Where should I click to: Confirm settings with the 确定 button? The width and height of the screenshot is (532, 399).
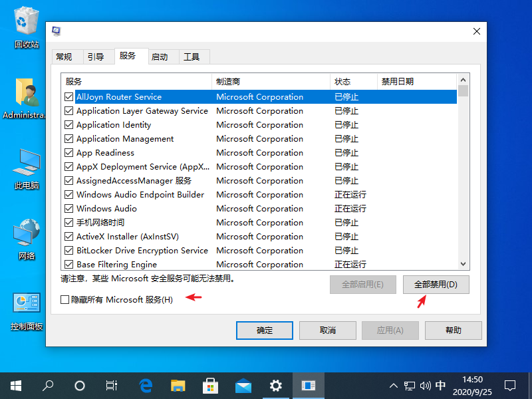[264, 331]
